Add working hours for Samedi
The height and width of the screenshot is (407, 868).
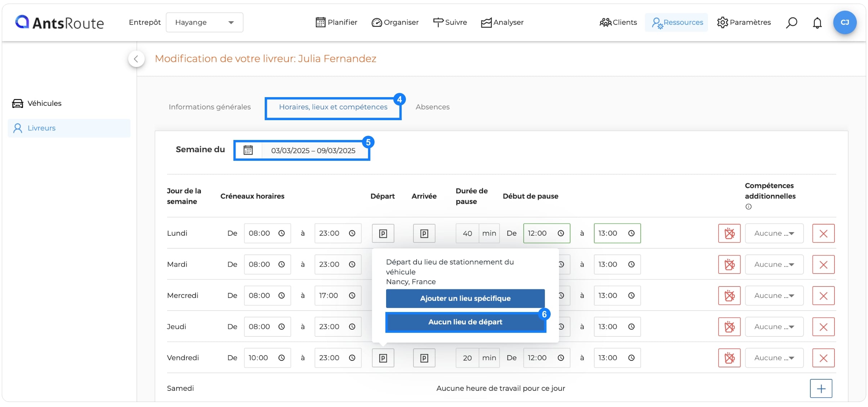tap(821, 389)
